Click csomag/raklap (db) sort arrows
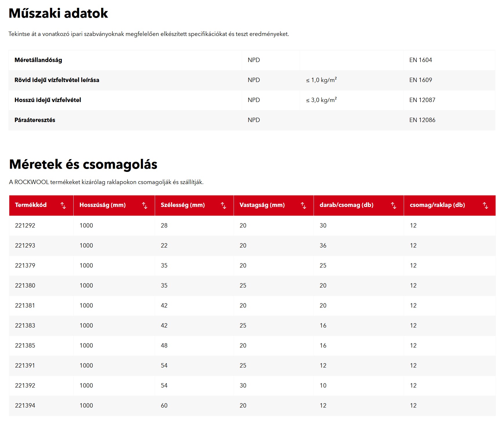The image size is (504, 438). [485, 206]
